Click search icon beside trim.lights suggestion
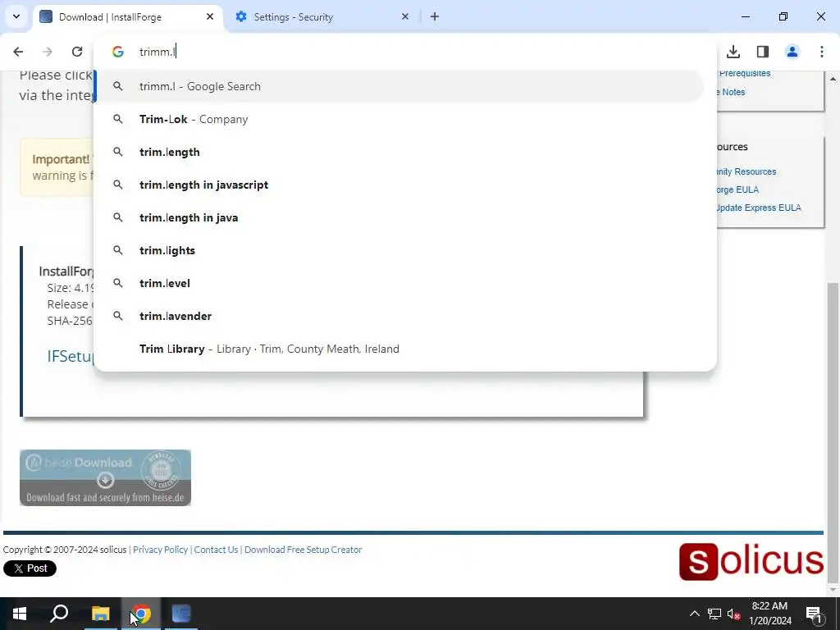Screen dimensions: 840x630 tap(118, 250)
